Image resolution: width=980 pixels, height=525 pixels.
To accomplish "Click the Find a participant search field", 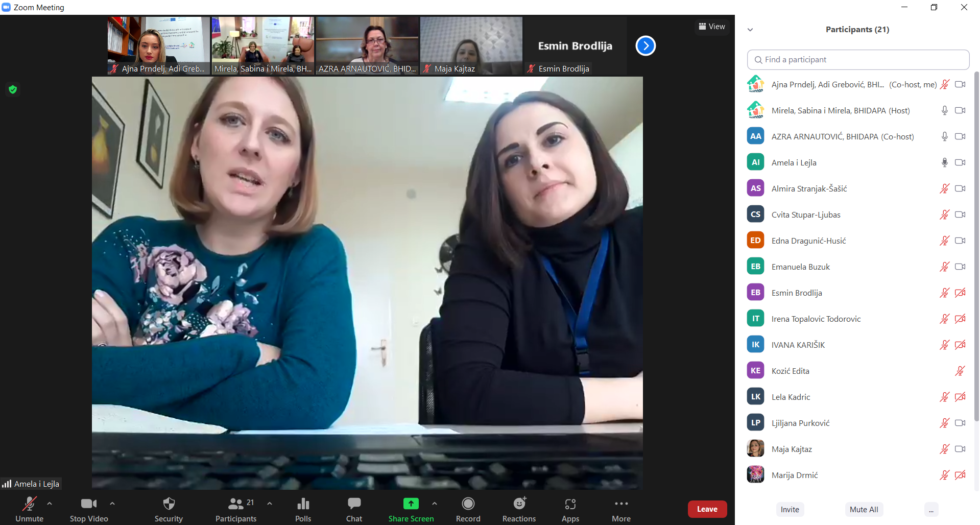I will coord(858,60).
